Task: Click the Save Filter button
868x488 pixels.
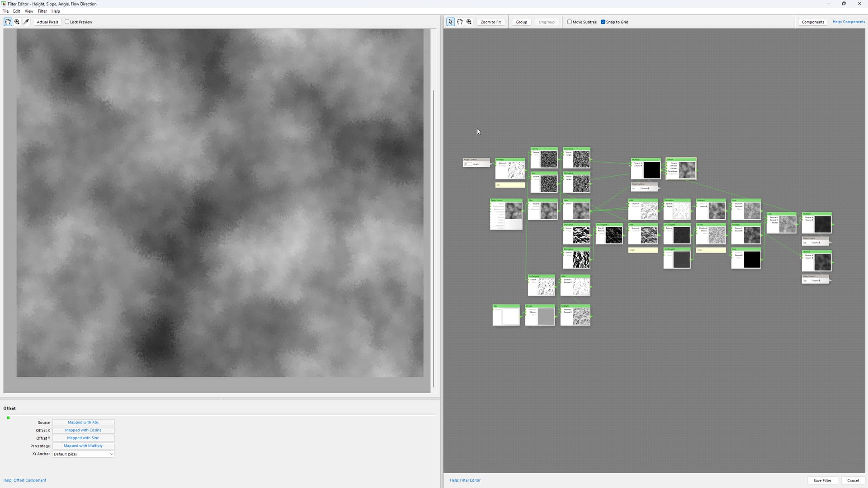Action: [x=822, y=480]
